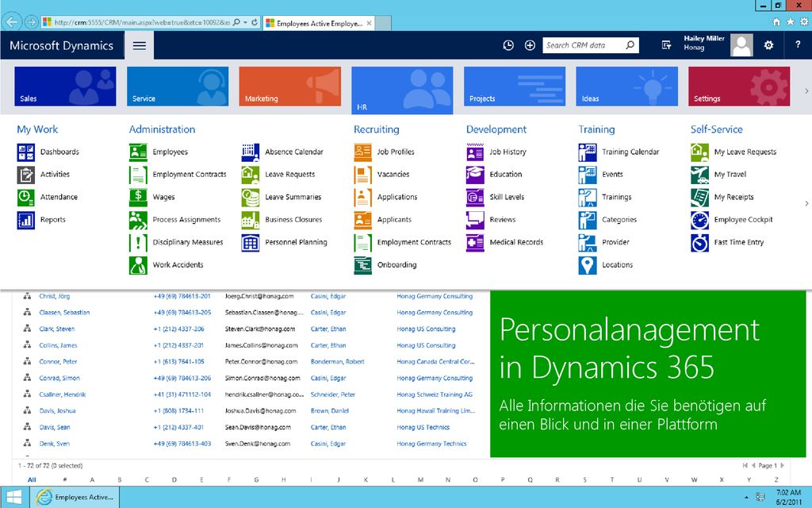Click the Windows Start button

(14, 497)
